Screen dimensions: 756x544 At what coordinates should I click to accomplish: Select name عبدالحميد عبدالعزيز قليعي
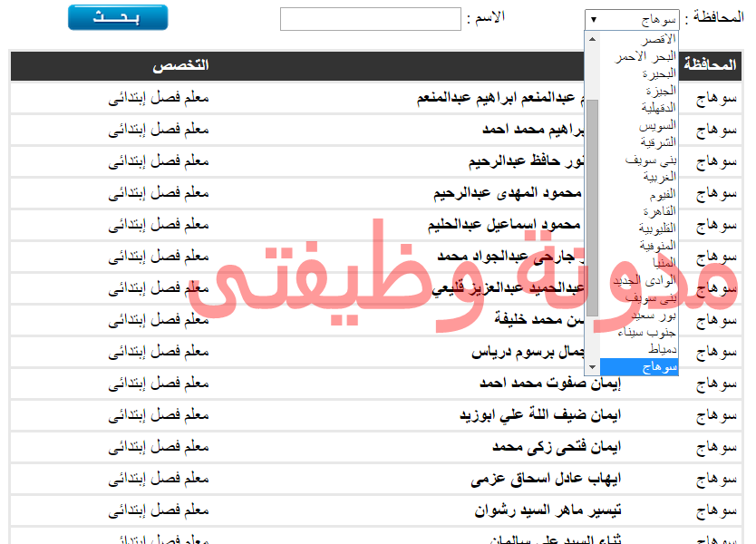click(509, 288)
